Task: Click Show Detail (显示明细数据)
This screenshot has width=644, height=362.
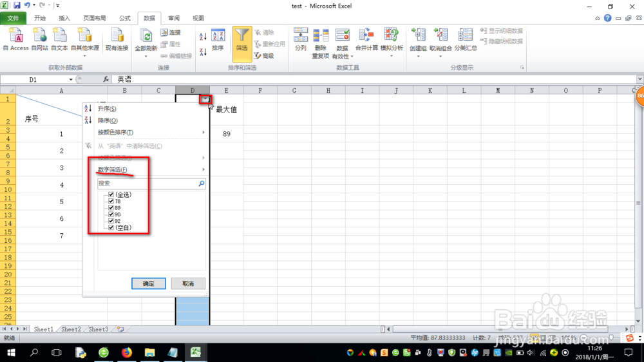Action: 502,31
